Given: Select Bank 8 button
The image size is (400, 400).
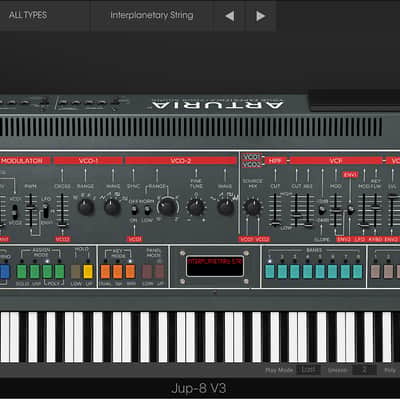Looking at the screenshot, I should pos(358,272).
